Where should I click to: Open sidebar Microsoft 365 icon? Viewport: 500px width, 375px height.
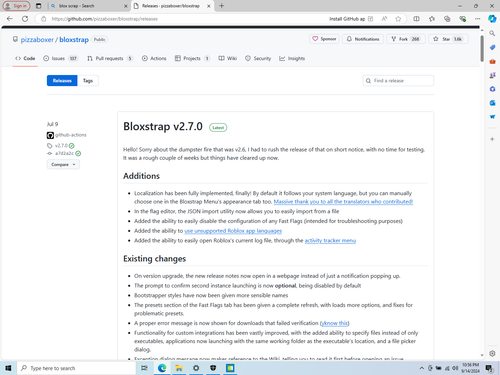(x=492, y=89)
